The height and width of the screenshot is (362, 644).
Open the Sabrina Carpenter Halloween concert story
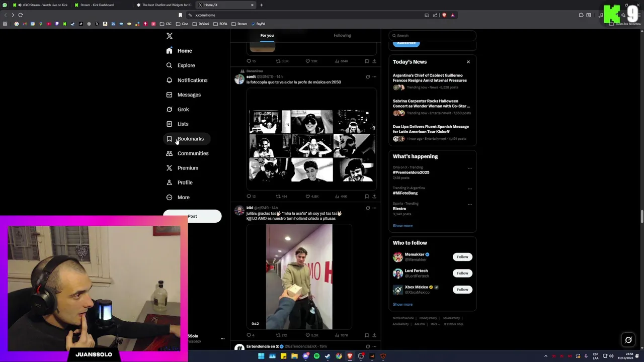(432, 104)
